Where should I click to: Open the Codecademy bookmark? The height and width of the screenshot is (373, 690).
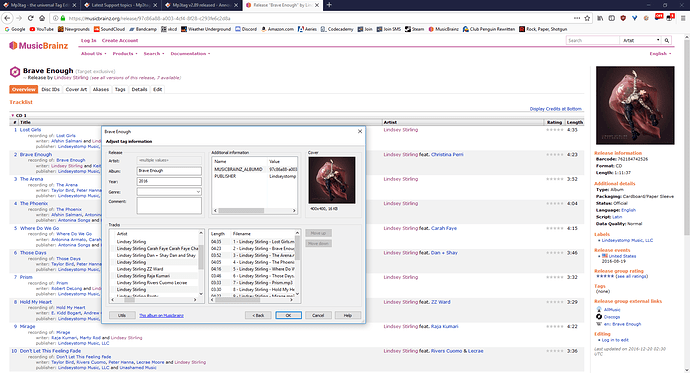point(337,29)
